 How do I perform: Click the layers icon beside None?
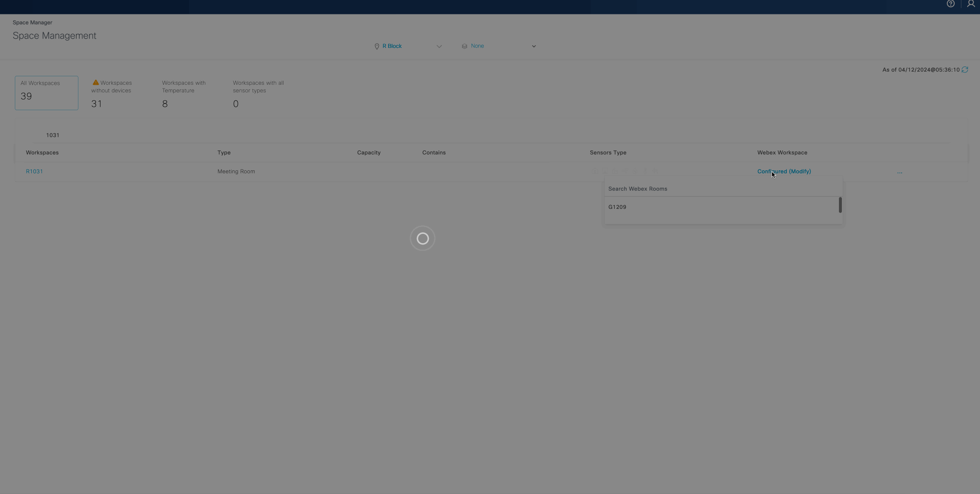464,46
